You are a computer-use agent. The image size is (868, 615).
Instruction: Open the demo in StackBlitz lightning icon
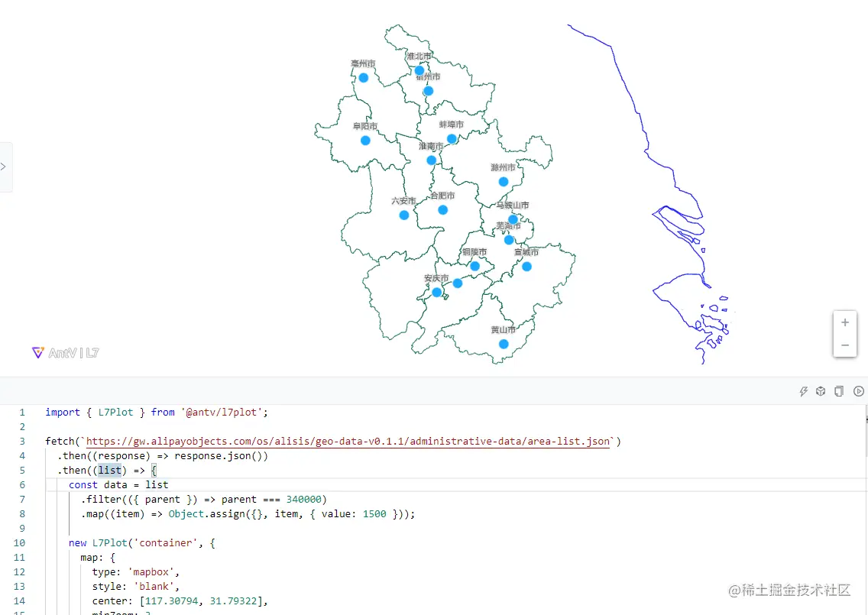tap(804, 391)
